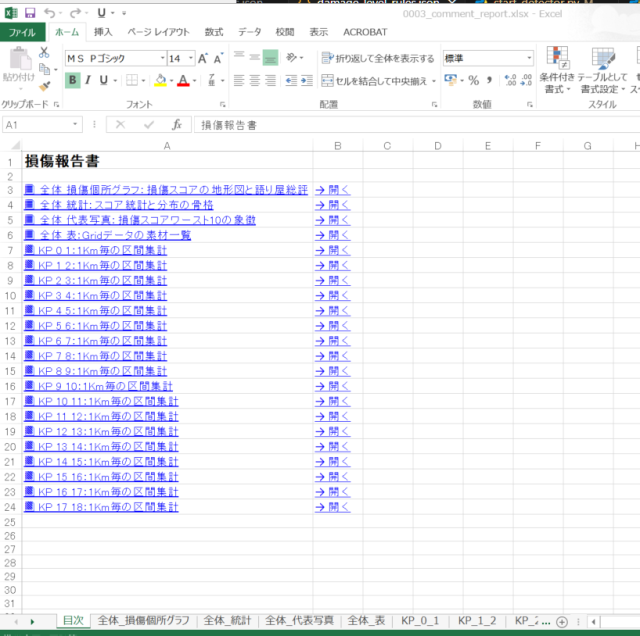
Task: Apply percent style format
Action: 473,80
